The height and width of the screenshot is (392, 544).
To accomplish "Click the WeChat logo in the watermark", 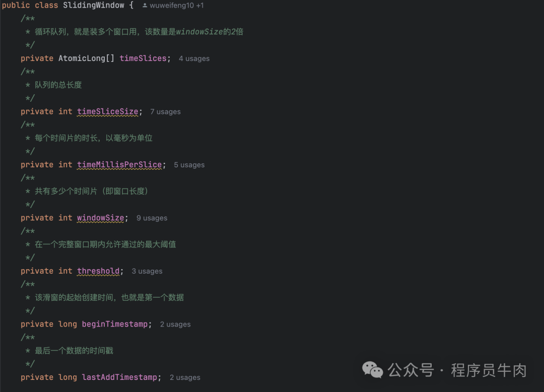I will (372, 370).
